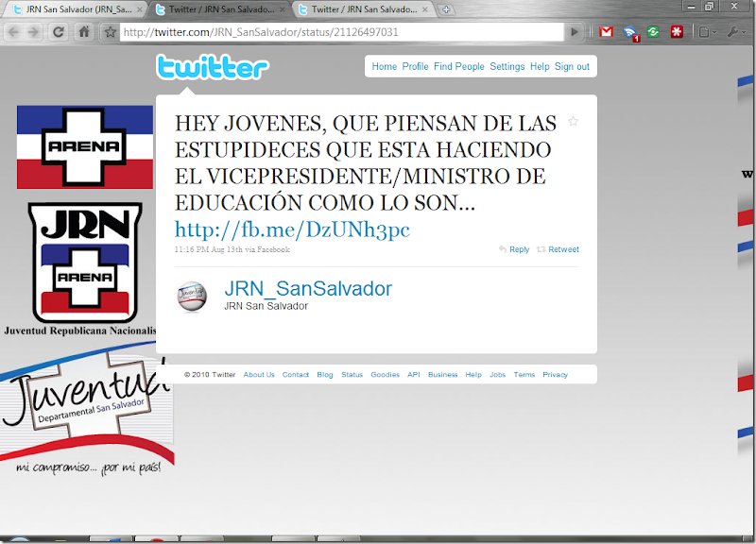This screenshot has height=544, width=756.
Task: Open the browser page menu icon
Action: pyautogui.click(x=707, y=32)
